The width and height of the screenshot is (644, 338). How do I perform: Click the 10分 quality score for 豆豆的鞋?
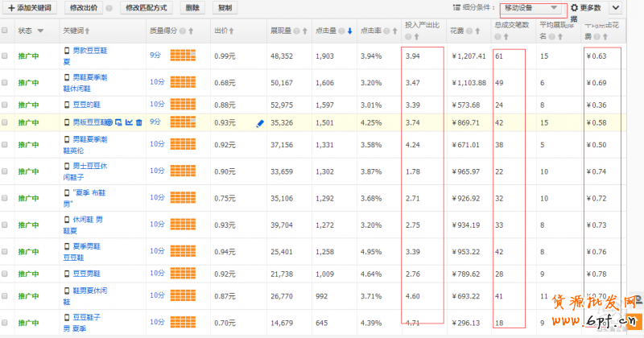[x=156, y=105]
